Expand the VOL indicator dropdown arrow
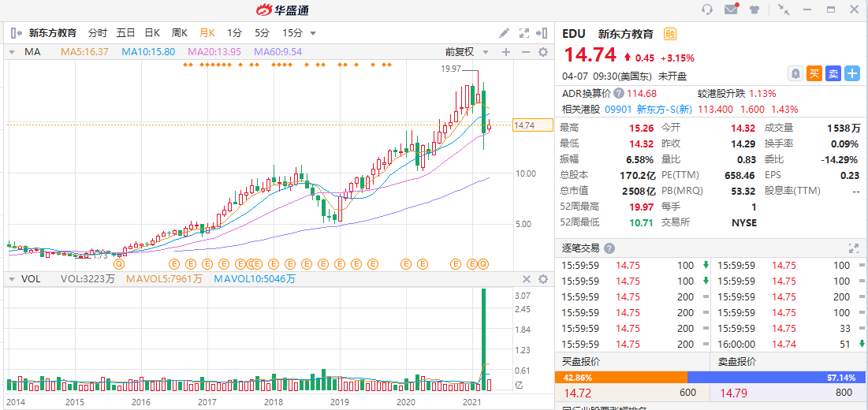This screenshot has height=410, width=868. (12, 279)
